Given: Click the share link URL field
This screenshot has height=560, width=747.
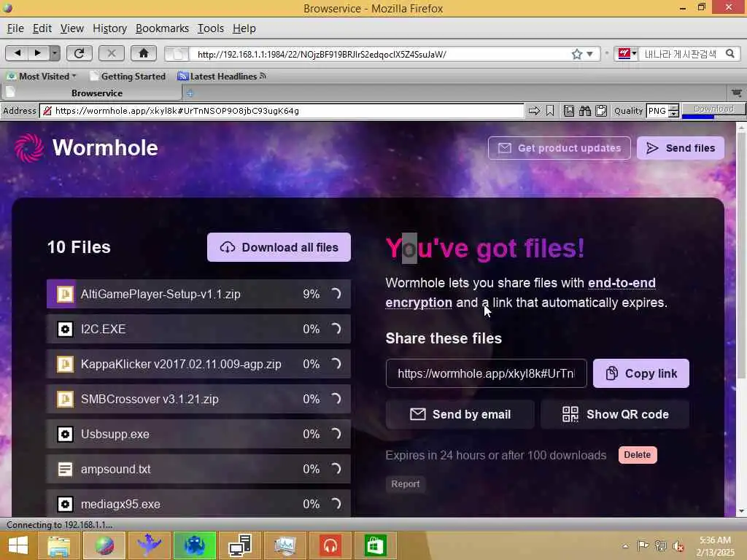Looking at the screenshot, I should 486,373.
